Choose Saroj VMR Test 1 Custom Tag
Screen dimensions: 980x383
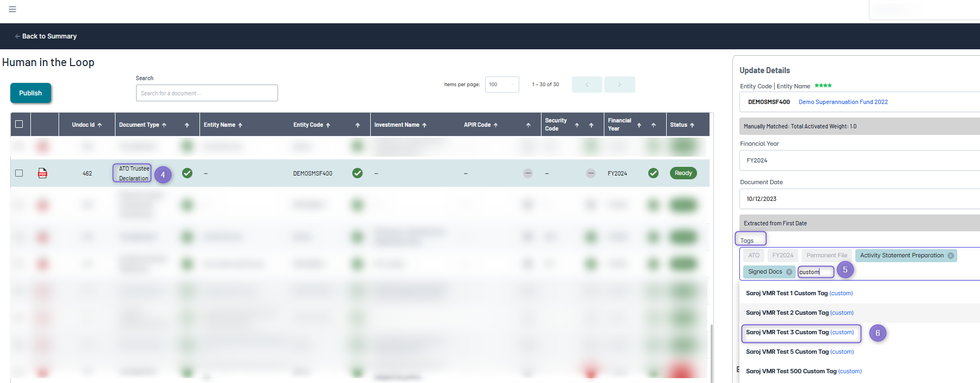860,293
